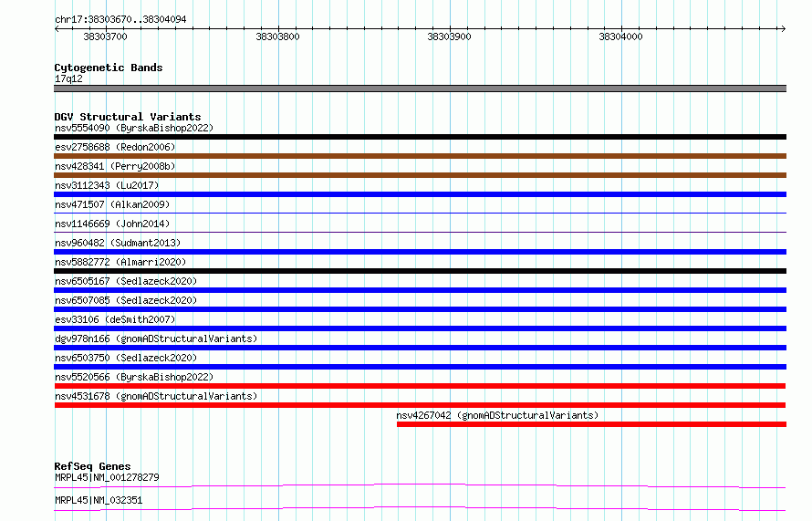This screenshot has height=521, width=812.
Task: Click ruler position 38303700
Action: (105, 36)
